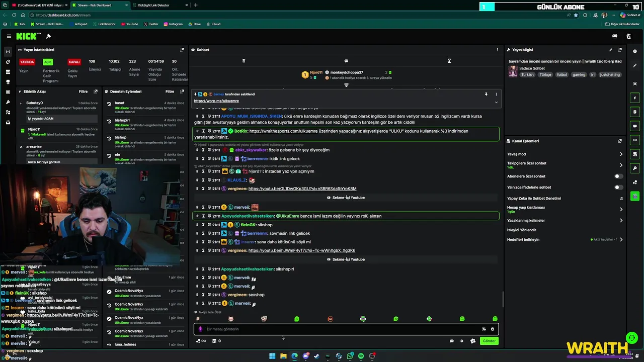Open the Sohbet three-dot options menu
644x362 pixels.
pos(498,50)
